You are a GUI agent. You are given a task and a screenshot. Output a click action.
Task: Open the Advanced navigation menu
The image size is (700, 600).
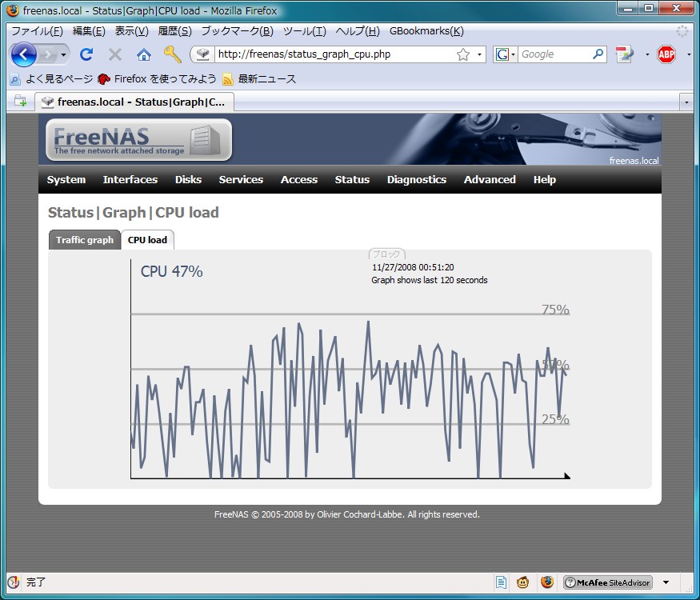click(490, 179)
